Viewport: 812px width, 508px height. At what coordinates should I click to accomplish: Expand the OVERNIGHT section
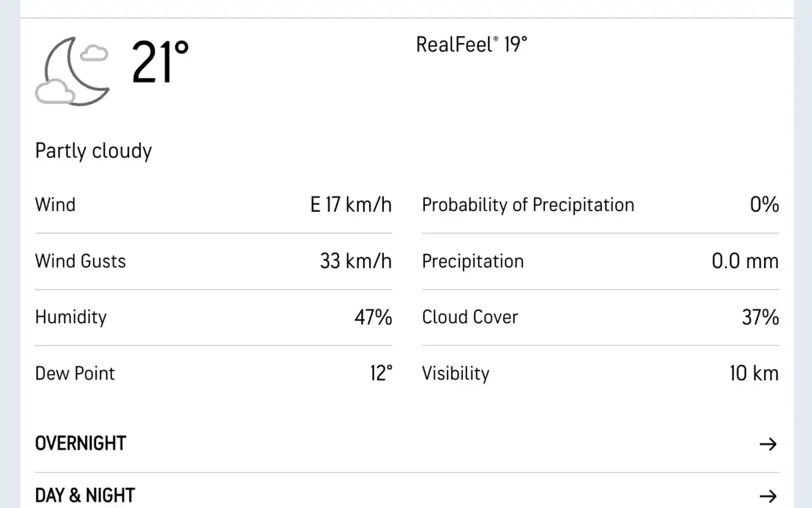[x=769, y=444]
